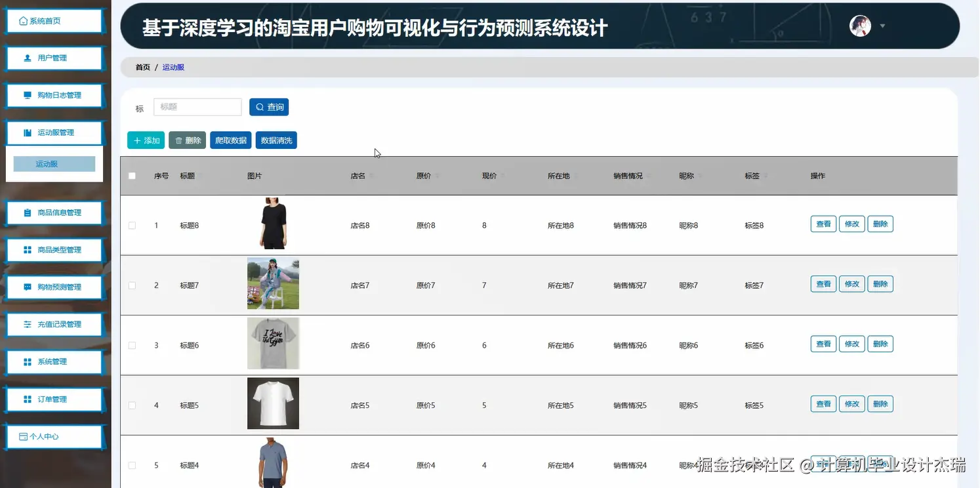Screen dimensions: 980x488
Task: Check the row checkbox for 标题6
Action: (x=132, y=345)
